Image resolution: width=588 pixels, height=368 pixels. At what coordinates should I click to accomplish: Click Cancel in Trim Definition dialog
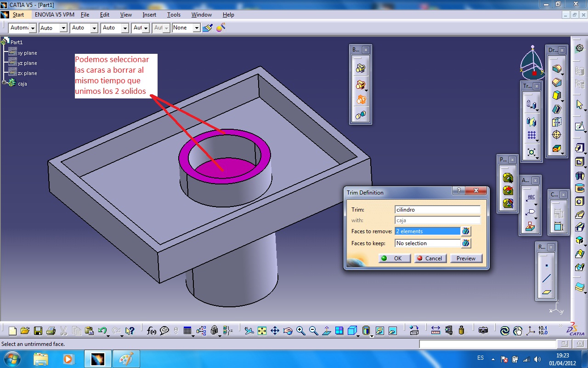(430, 258)
